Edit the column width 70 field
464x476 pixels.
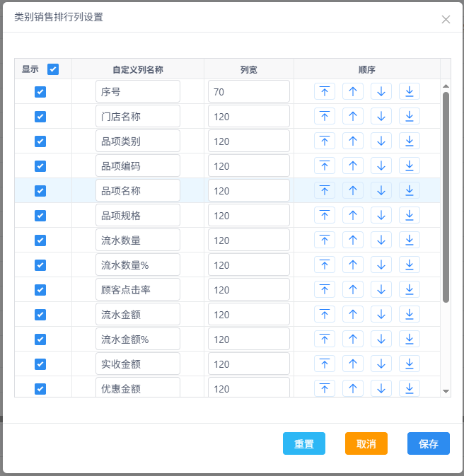point(249,91)
